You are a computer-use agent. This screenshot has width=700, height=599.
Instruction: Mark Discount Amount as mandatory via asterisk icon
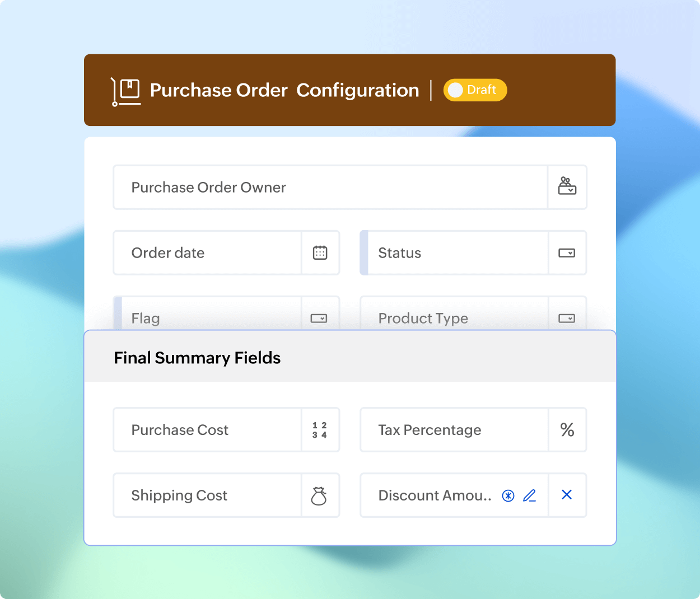point(507,495)
